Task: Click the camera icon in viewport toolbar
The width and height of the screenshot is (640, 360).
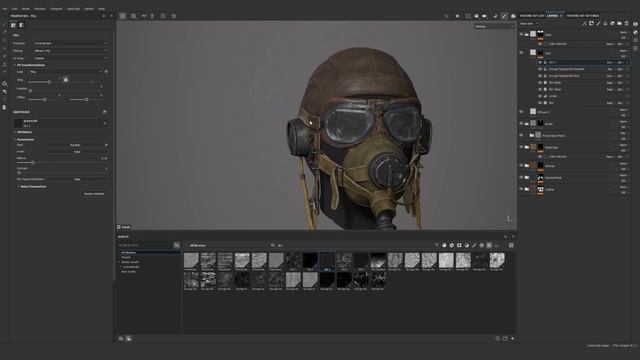Action: (x=484, y=16)
